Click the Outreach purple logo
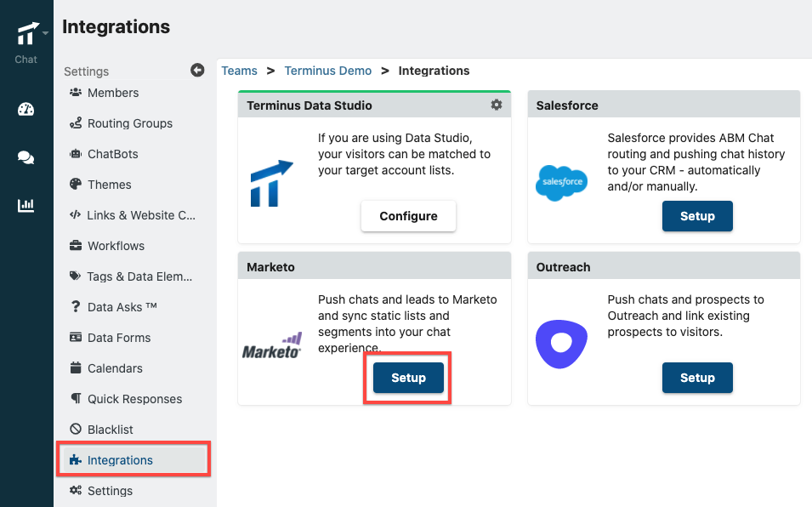The height and width of the screenshot is (507, 812). click(561, 344)
